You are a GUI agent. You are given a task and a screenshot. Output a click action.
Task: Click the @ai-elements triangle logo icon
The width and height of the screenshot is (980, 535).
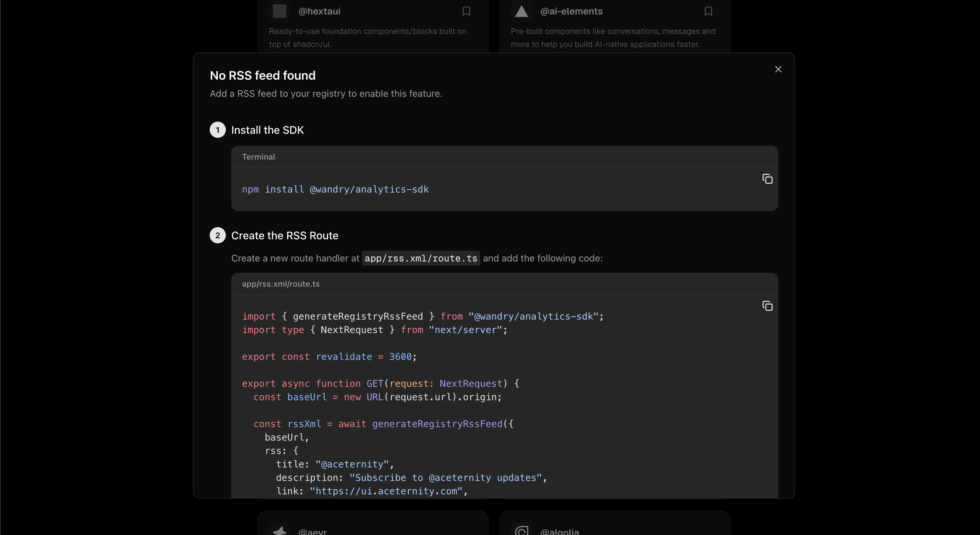tap(521, 11)
